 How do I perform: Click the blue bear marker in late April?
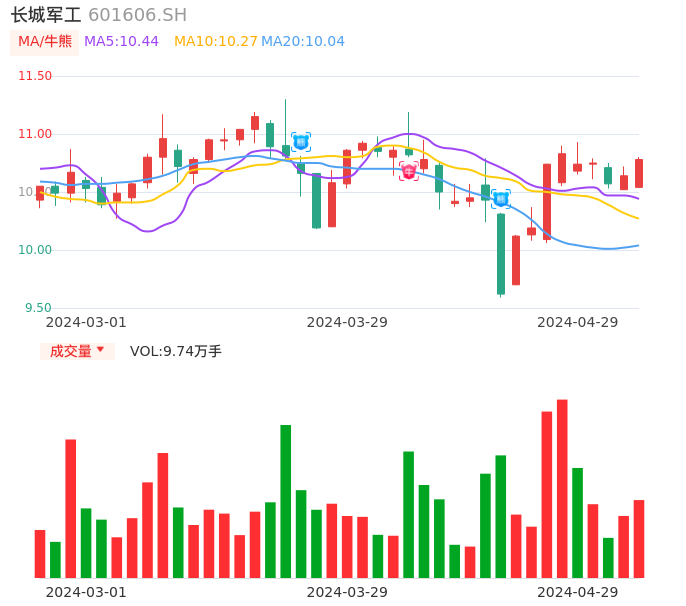(500, 199)
